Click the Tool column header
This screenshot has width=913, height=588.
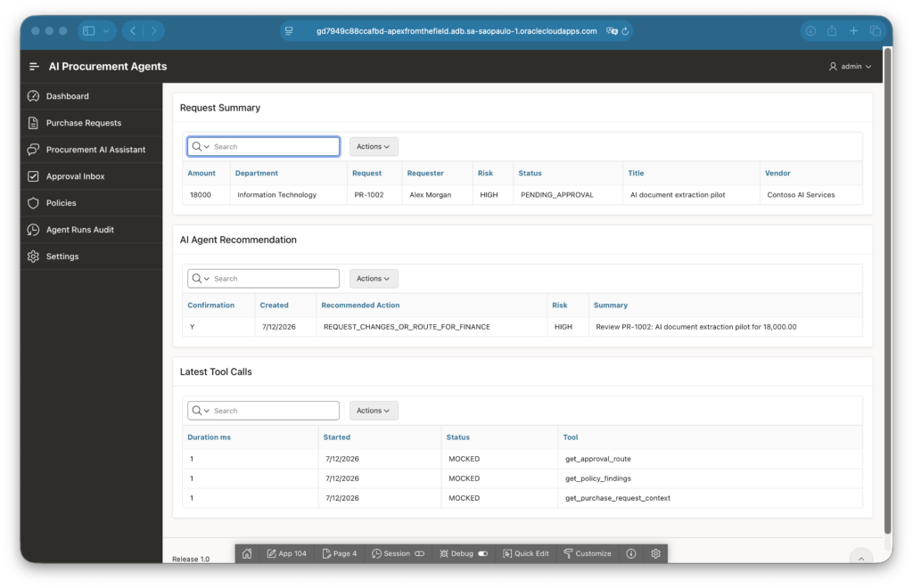point(570,437)
